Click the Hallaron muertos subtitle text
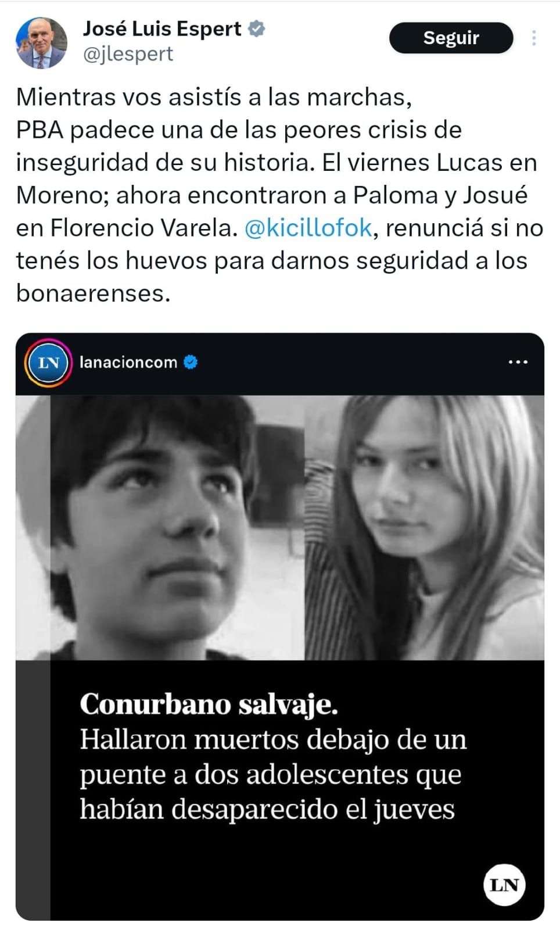 point(273,774)
